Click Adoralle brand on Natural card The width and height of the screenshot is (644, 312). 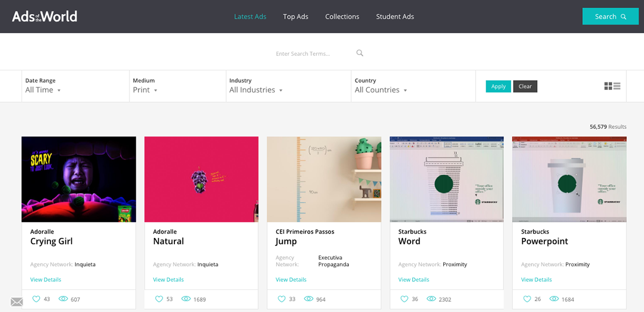[x=165, y=231]
